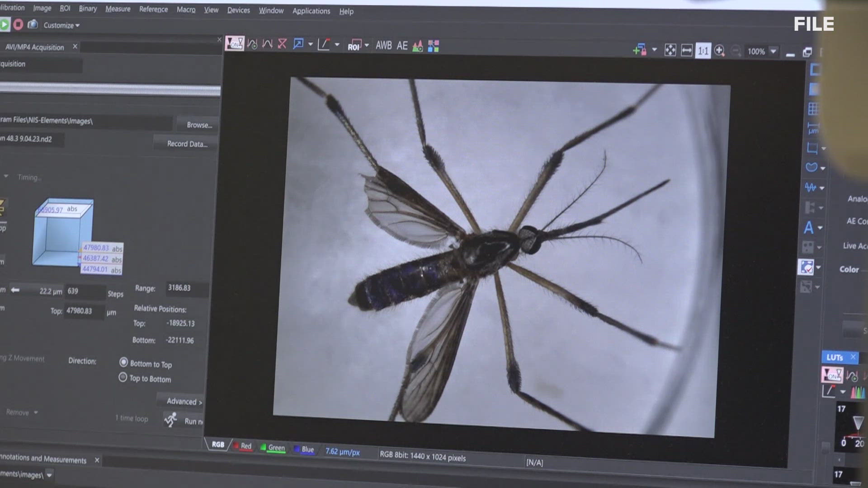Toggle the Green channel tab
The image size is (868, 488).
coord(273,448)
